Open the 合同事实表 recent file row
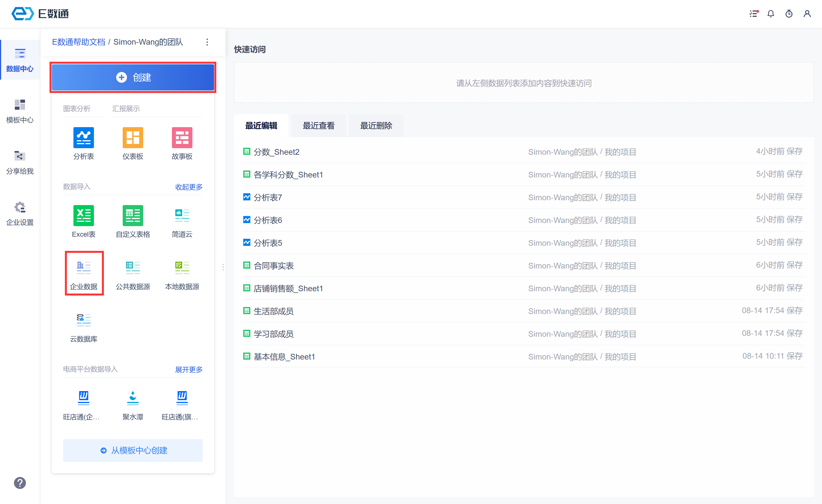822x504 pixels. point(274,266)
